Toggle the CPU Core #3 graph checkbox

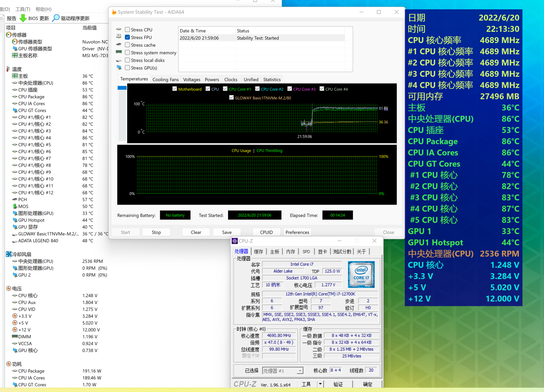point(290,89)
